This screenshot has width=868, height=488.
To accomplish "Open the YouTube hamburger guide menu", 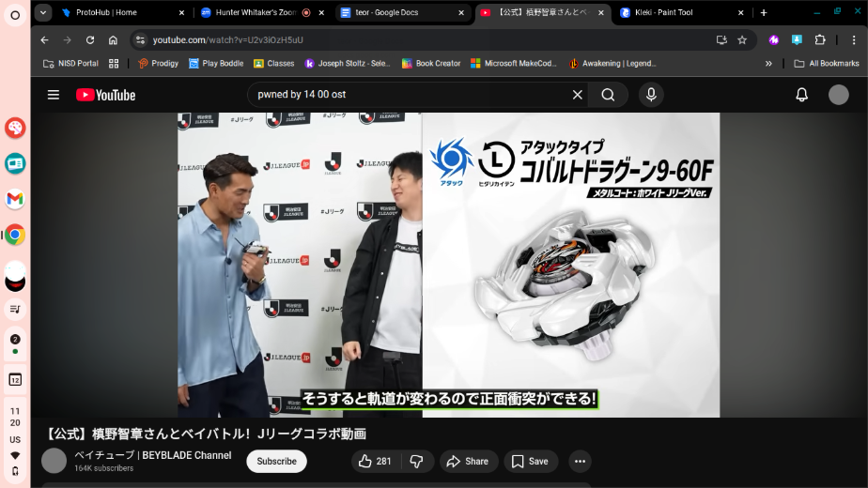I will coord(54,95).
